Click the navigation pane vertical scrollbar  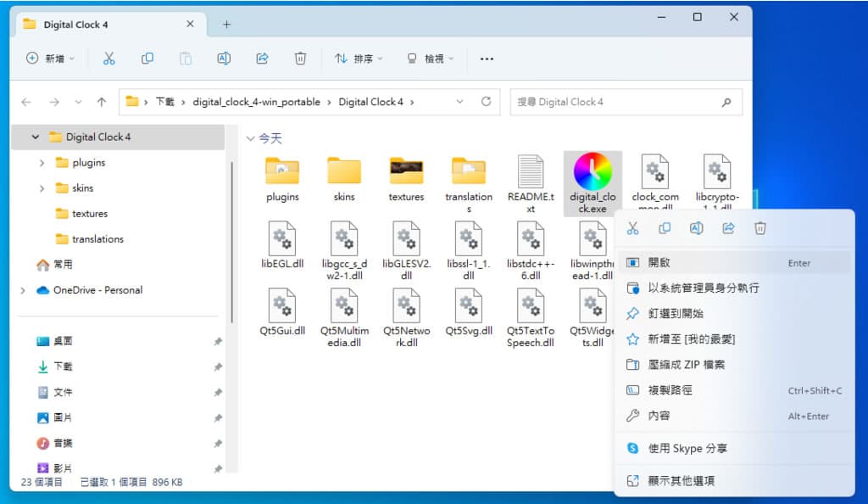click(232, 242)
